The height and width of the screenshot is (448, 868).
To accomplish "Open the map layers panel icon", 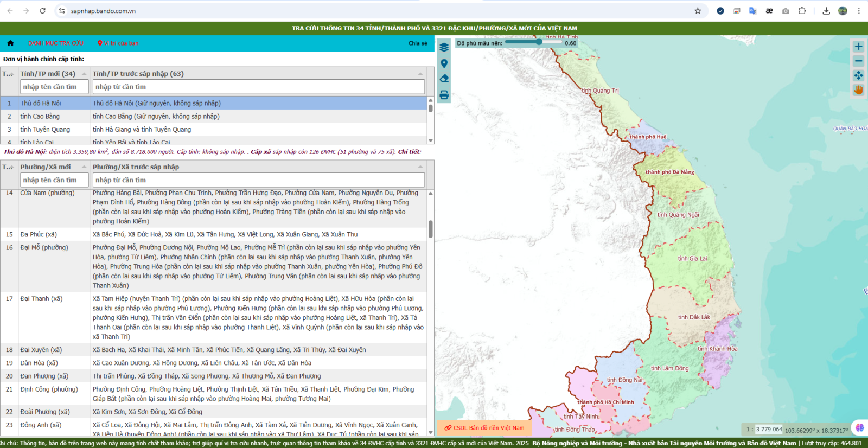I will point(444,48).
